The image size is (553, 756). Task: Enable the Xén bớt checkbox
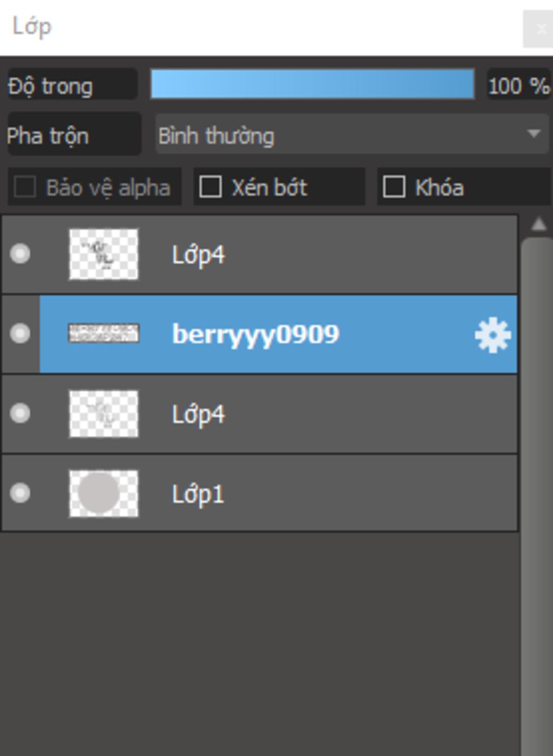pyautogui.click(x=210, y=187)
